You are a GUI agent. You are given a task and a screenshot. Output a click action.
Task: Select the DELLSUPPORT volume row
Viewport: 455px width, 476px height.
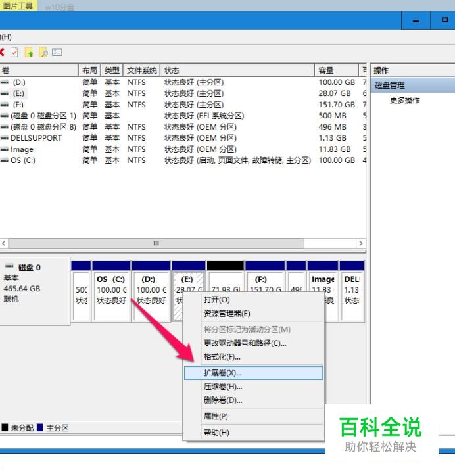(x=183, y=138)
